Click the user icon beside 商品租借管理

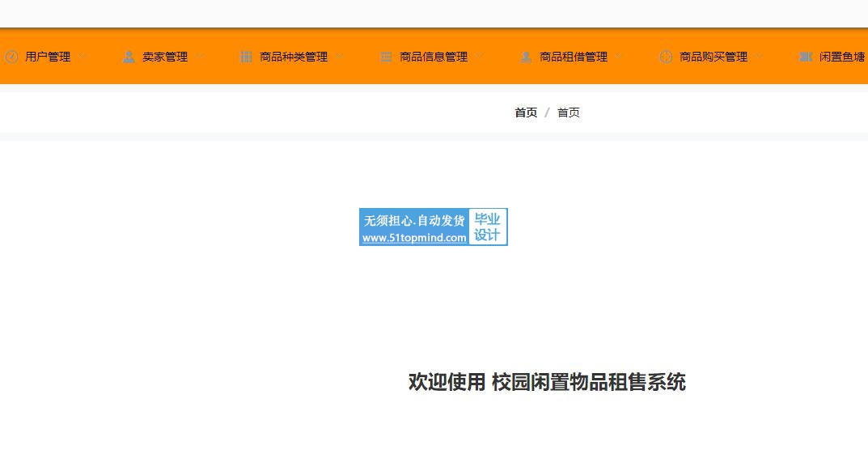tap(526, 57)
